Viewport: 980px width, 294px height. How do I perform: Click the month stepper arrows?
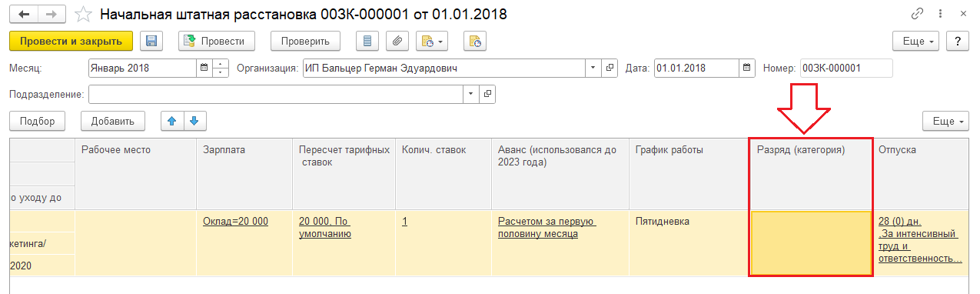[x=221, y=68]
